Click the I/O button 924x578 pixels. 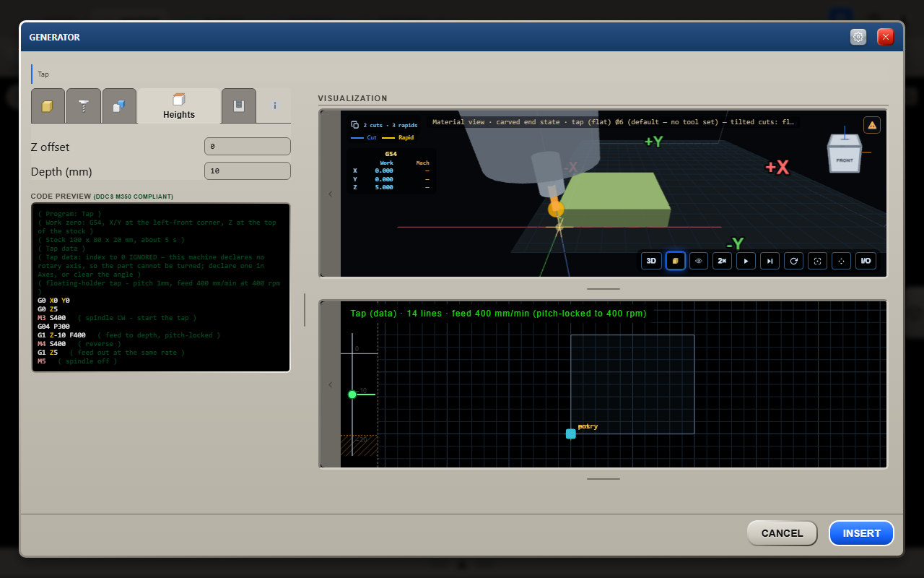pyautogui.click(x=866, y=261)
